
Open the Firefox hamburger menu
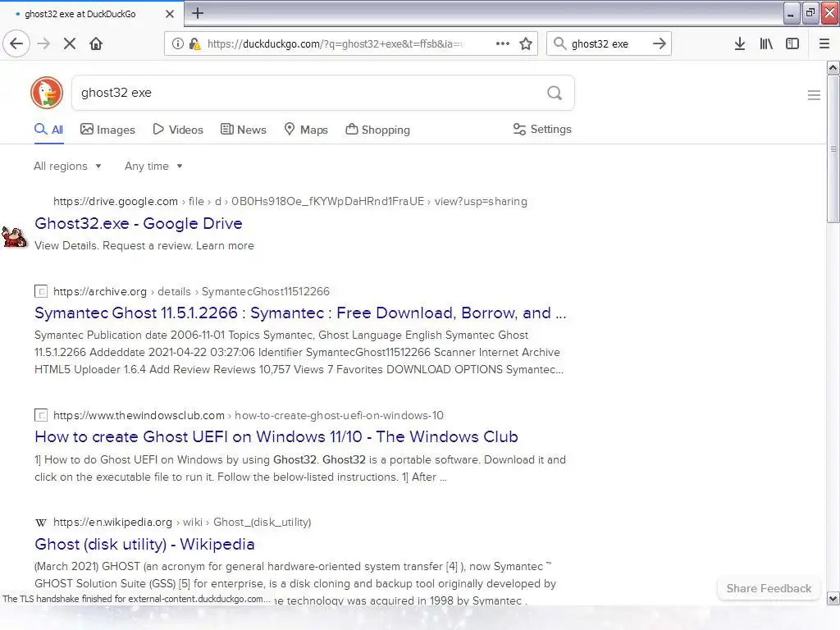(824, 43)
